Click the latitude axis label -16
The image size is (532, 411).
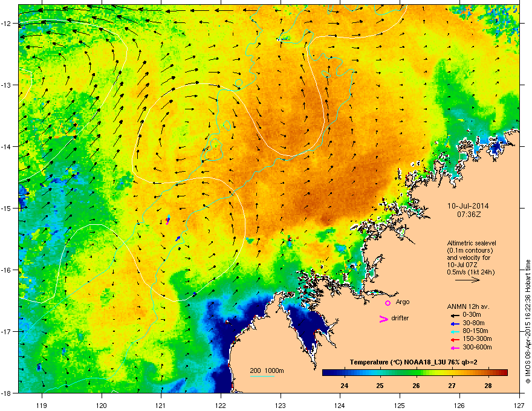[x=7, y=270]
